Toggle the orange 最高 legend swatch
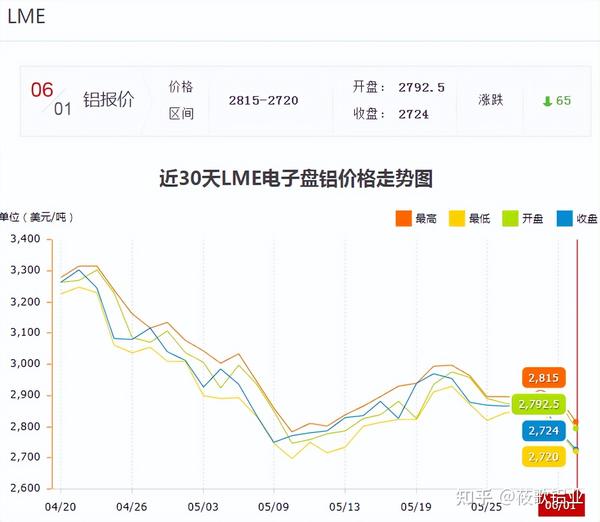The width and height of the screenshot is (600, 522). point(404,218)
